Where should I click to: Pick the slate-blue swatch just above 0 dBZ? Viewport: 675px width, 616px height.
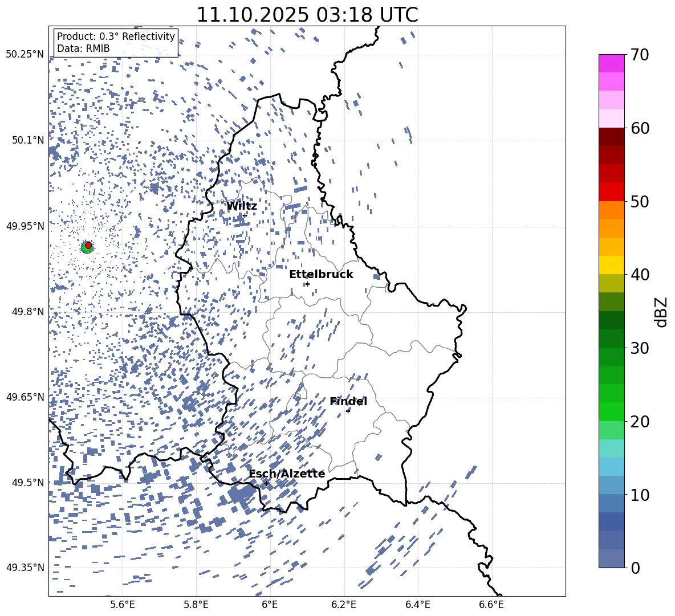[x=611, y=558]
